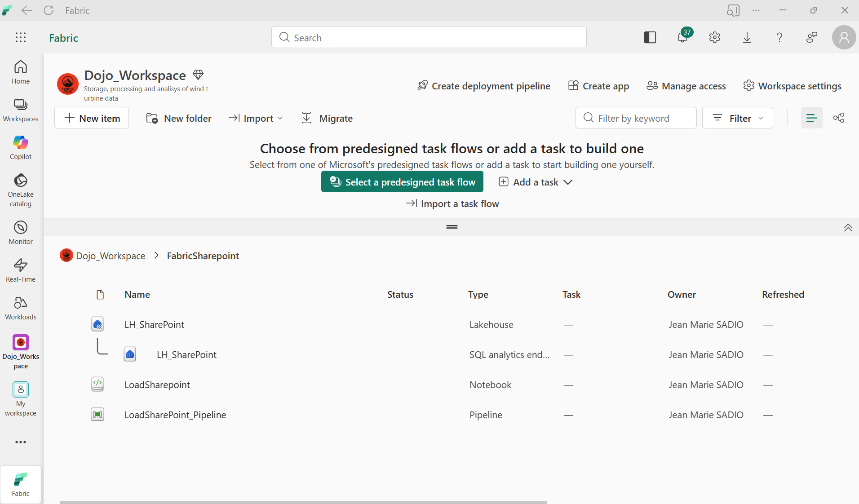
Task: Collapse the task flow section with the chevron
Action: click(x=848, y=228)
